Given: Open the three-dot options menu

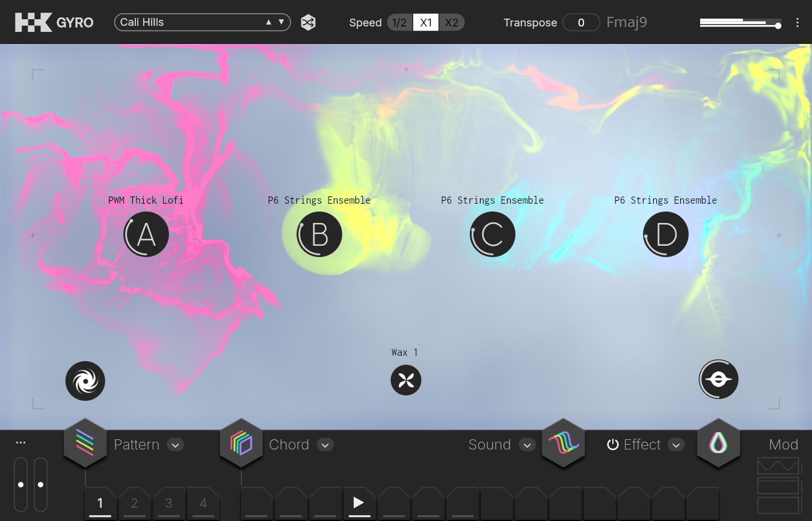Looking at the screenshot, I should point(798,23).
